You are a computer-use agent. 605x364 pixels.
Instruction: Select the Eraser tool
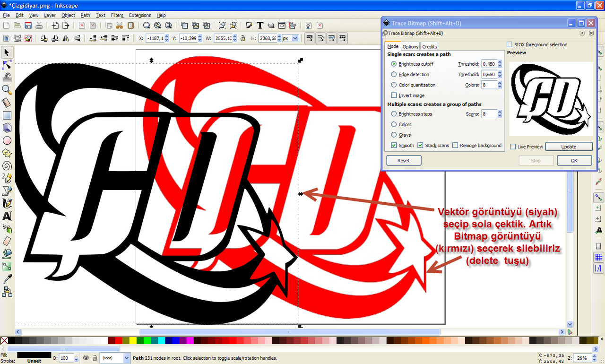coord(7,242)
